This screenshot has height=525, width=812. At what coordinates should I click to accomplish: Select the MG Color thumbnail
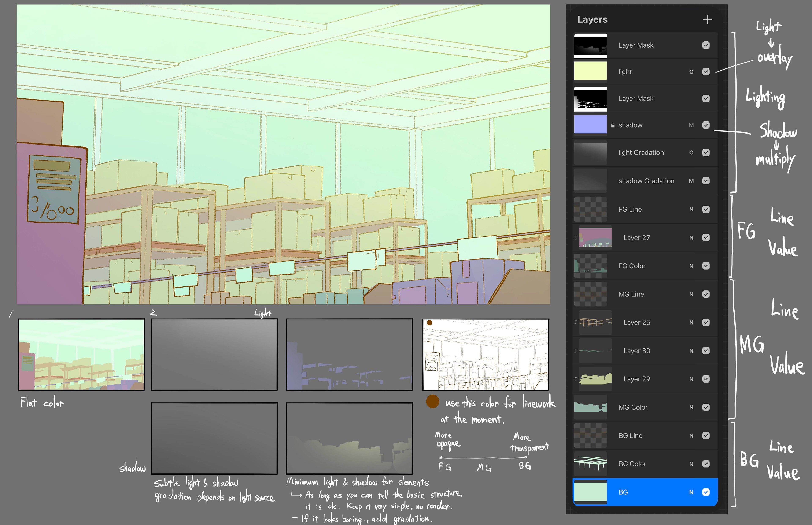point(591,407)
